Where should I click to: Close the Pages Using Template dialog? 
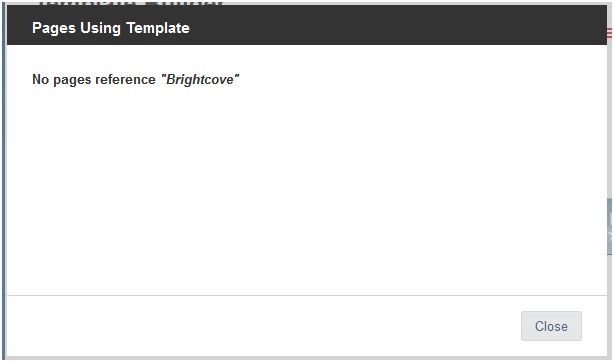coord(551,326)
